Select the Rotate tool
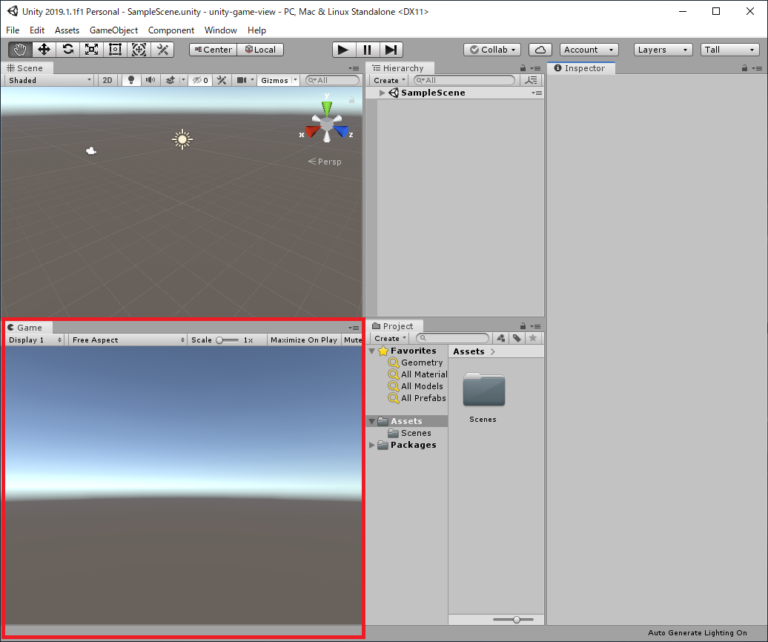Screen dimensions: 768x642 pos(68,49)
